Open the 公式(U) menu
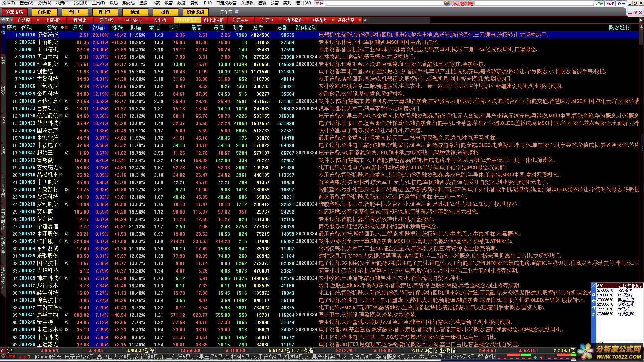 [80, 3]
